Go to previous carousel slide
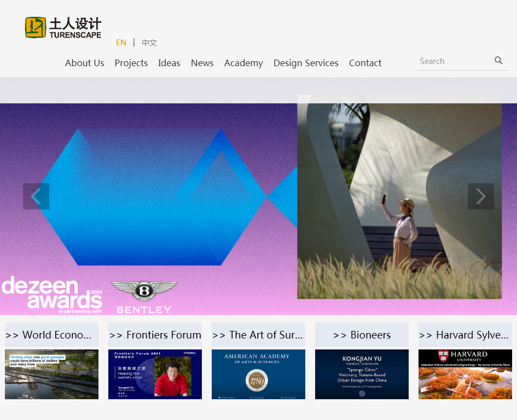Viewport: 517px width, 420px height. 36,196
